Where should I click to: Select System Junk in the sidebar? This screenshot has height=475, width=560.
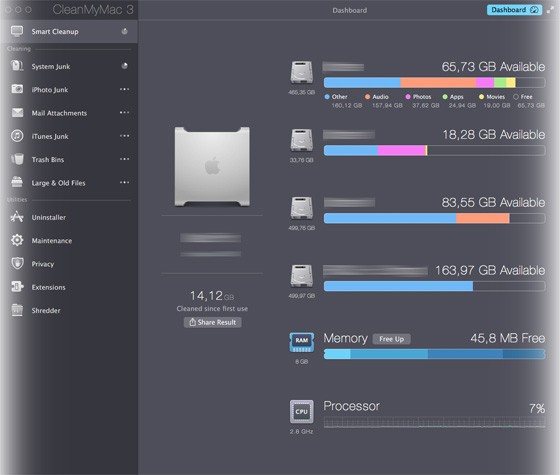click(x=69, y=66)
